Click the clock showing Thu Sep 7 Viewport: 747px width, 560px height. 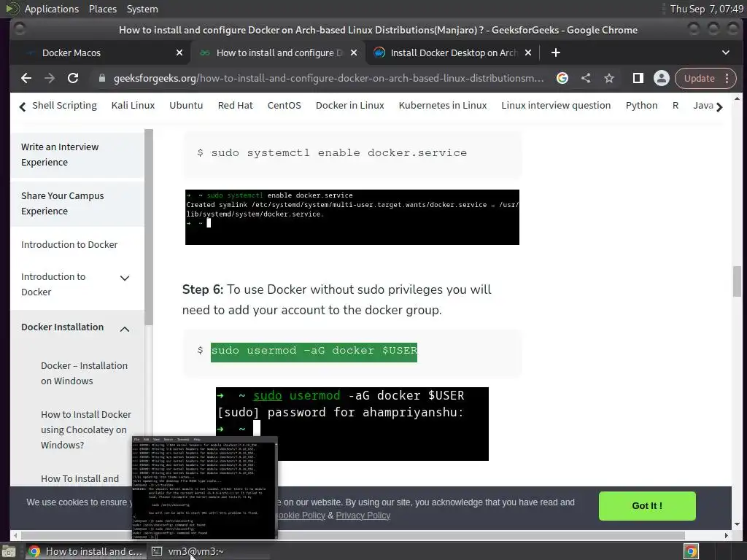pyautogui.click(x=706, y=9)
